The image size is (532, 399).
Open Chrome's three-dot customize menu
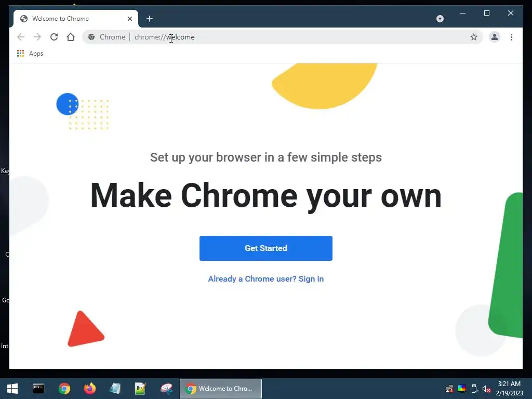(x=511, y=37)
